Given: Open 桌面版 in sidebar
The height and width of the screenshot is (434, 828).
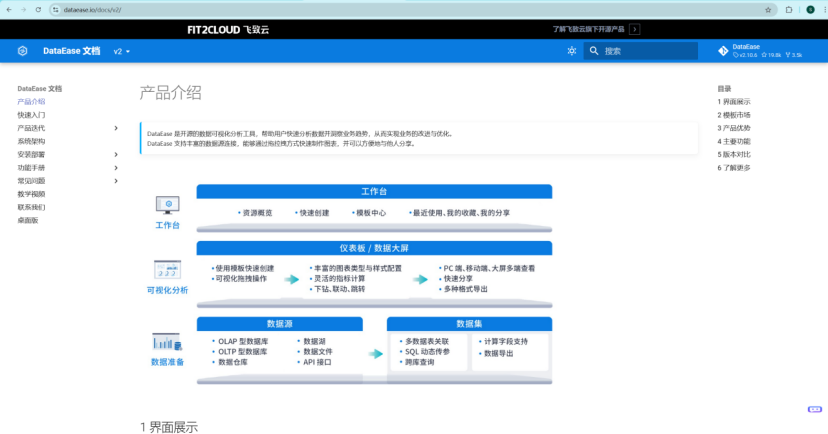Looking at the screenshot, I should click(x=27, y=220).
